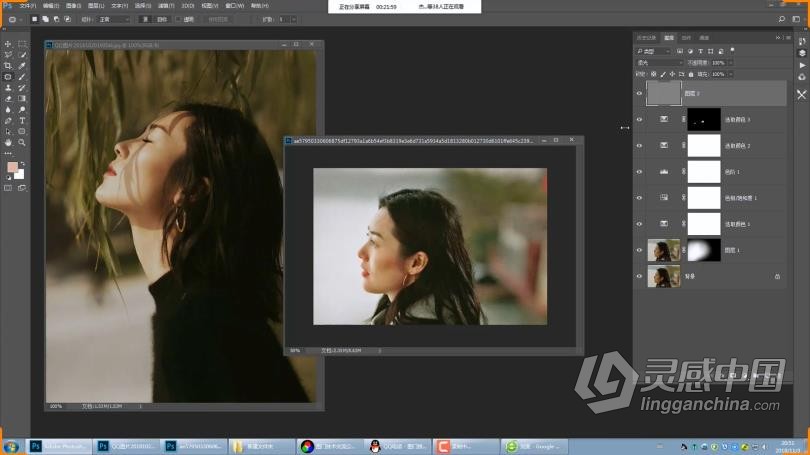Select the Blur tool
Viewport: 810px width, 455px height.
pyautogui.click(x=8, y=109)
